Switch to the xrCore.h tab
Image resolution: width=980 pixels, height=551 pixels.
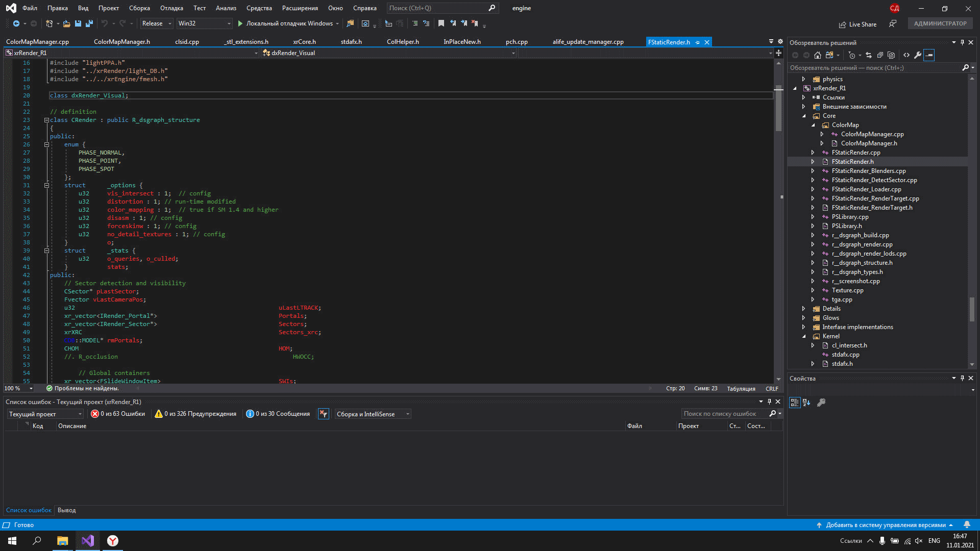(304, 42)
